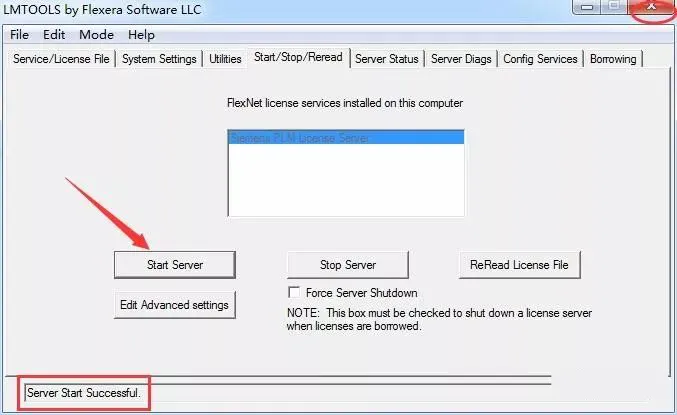
Task: Open the Edit menu
Action: click(x=54, y=35)
